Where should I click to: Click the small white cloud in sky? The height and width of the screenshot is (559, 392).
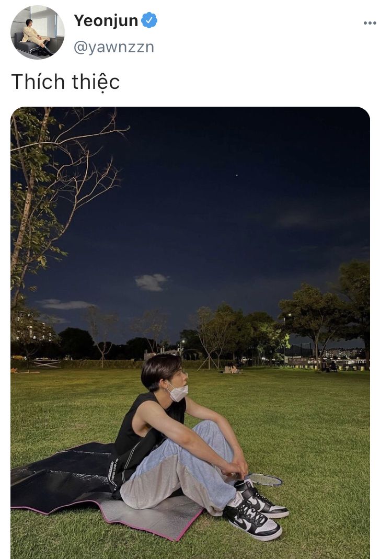[x=151, y=282]
